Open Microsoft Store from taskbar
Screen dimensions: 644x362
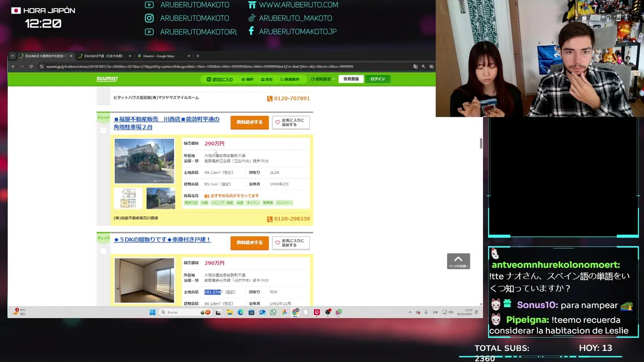[x=251, y=312]
